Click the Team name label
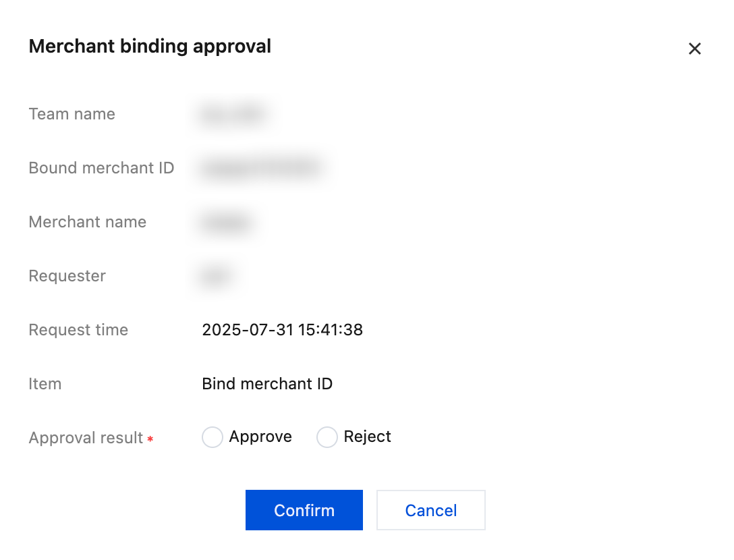 point(72,114)
